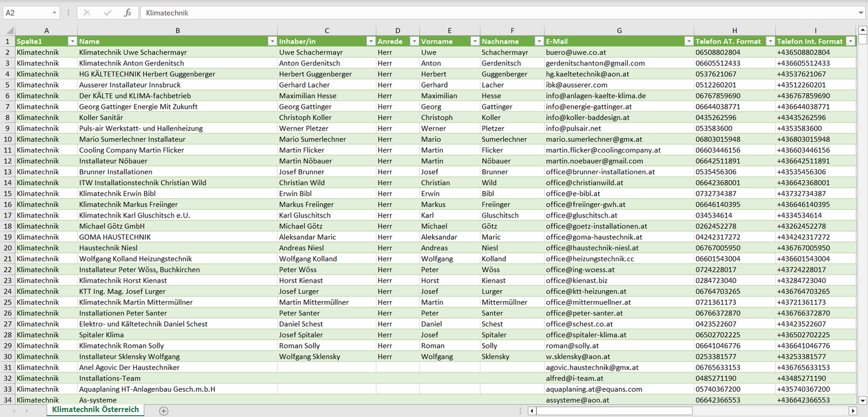Add a new sheet with plus button
The image size is (868, 417).
163,411
